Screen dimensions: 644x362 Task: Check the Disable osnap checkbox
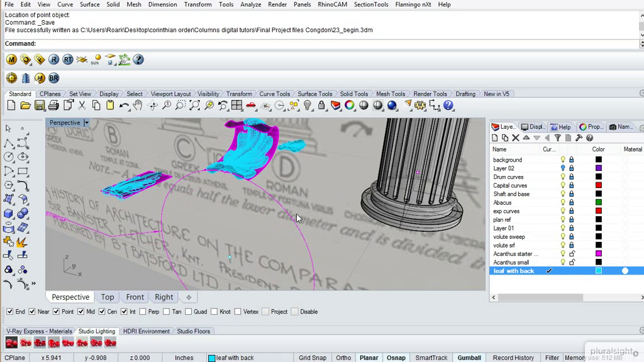[294, 312]
